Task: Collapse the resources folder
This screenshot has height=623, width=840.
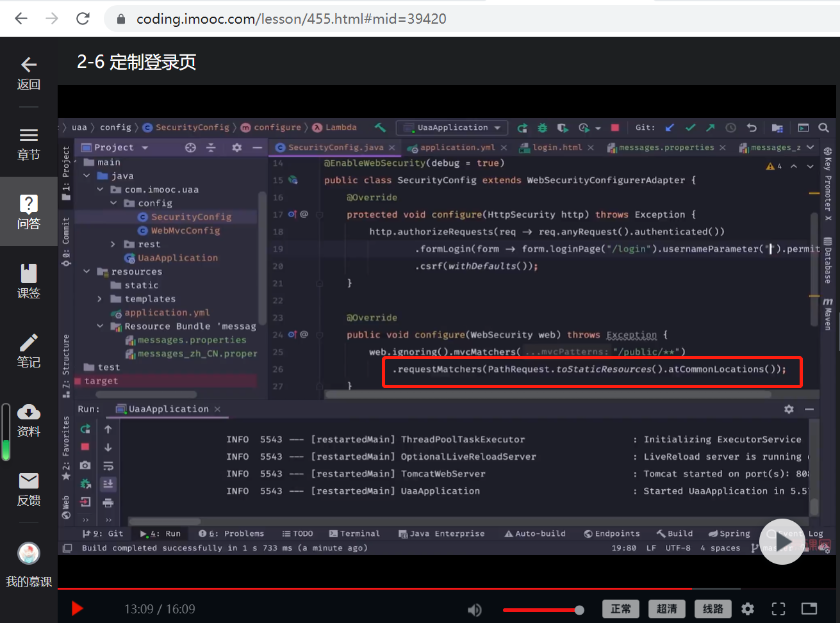Action: [86, 271]
